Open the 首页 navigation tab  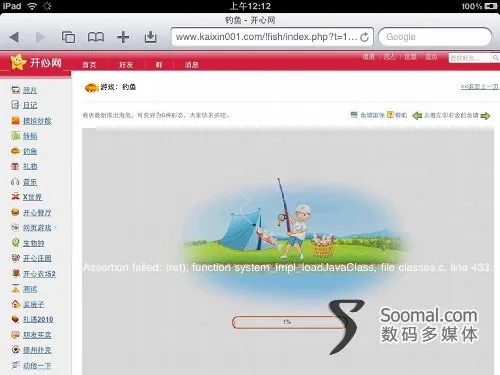point(89,65)
